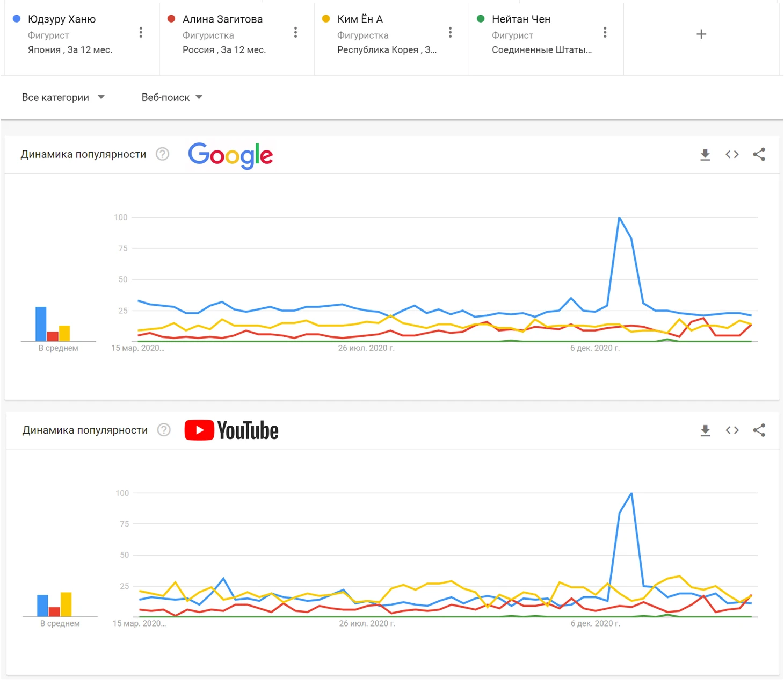Add a new comparison term with plus
Screen dimensions: 784x684
[701, 34]
